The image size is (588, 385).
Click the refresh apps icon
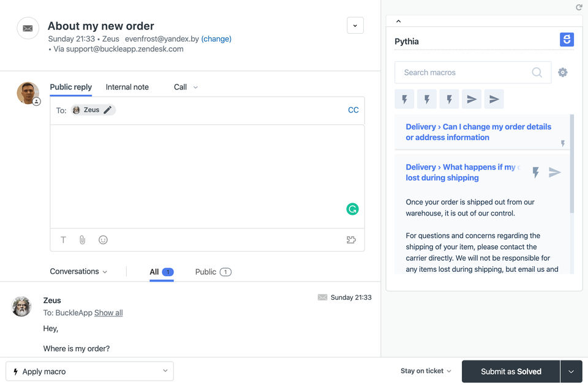coord(579,7)
